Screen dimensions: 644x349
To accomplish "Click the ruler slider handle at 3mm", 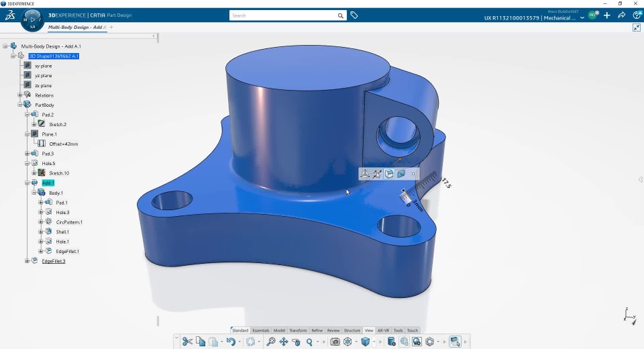I will click(404, 192).
